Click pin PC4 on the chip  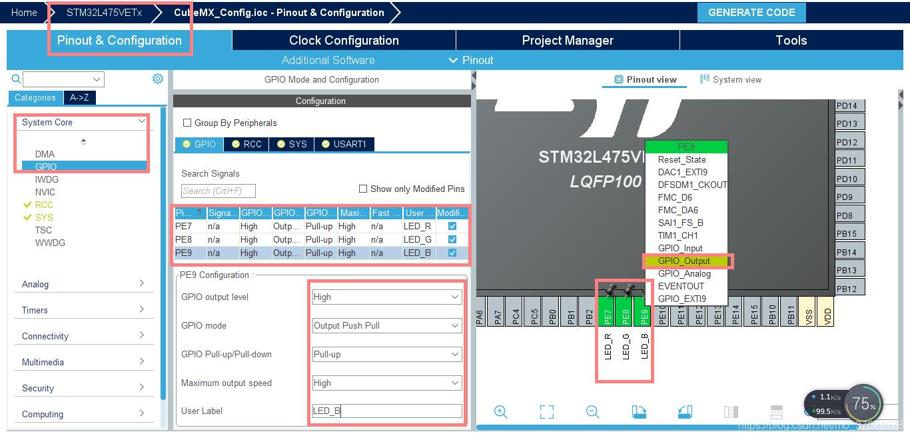click(516, 312)
